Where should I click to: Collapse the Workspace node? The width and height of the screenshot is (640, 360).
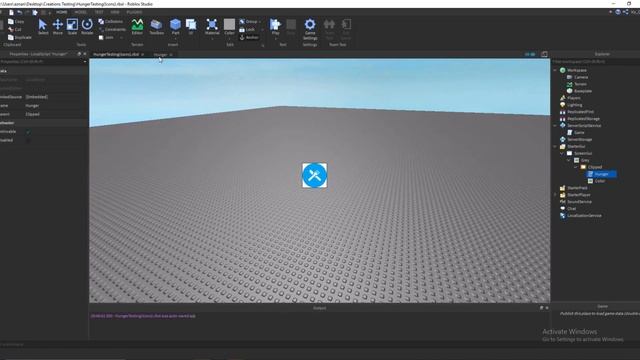556,70
